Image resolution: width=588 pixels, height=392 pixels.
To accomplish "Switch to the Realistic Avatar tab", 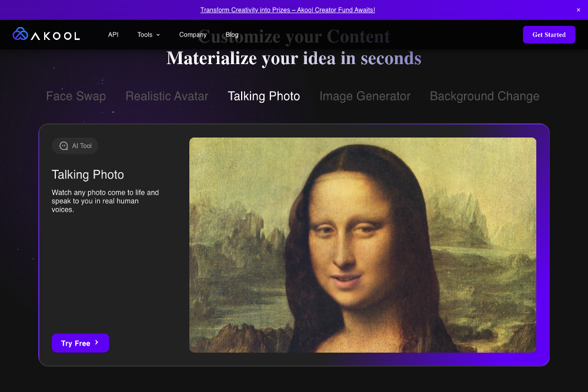I will click(x=167, y=96).
